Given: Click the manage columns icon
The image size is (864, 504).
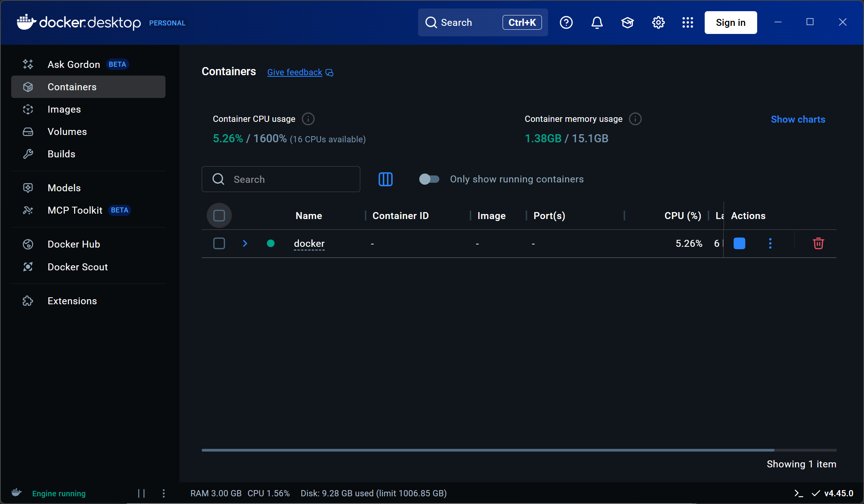Looking at the screenshot, I should coord(385,179).
